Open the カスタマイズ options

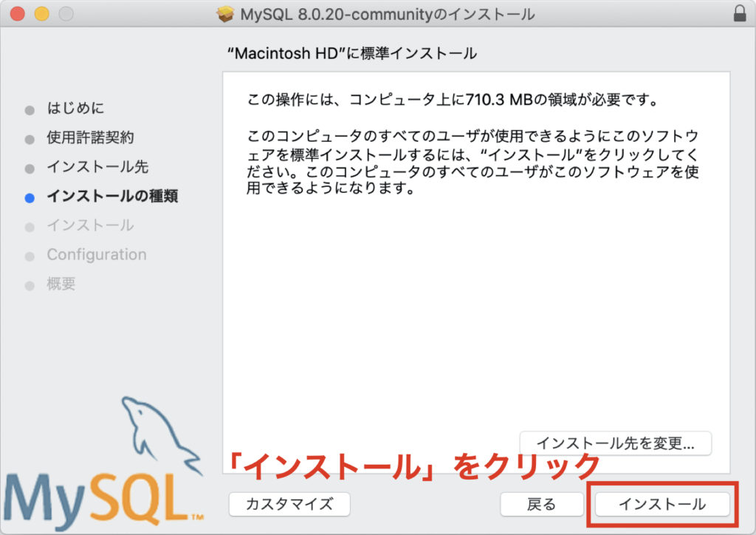tap(289, 504)
